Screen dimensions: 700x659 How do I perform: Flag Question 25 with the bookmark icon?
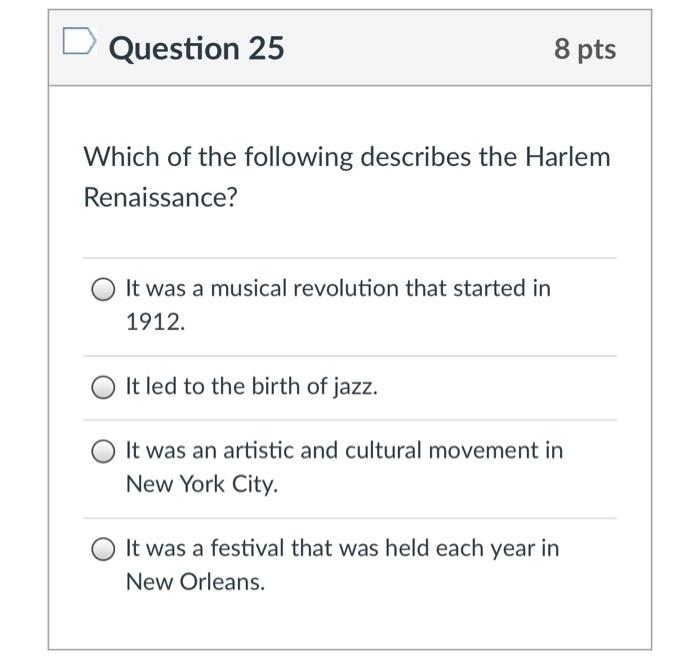tap(76, 42)
